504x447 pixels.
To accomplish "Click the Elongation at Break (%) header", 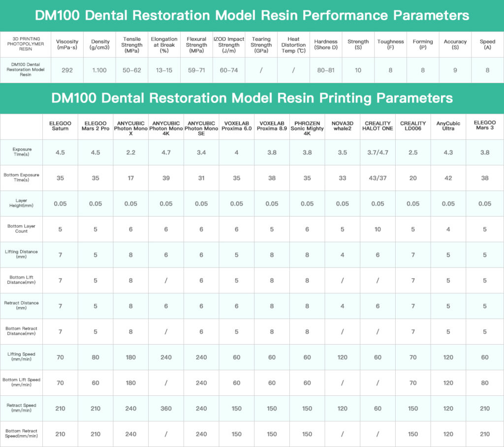I will tap(164, 45).
